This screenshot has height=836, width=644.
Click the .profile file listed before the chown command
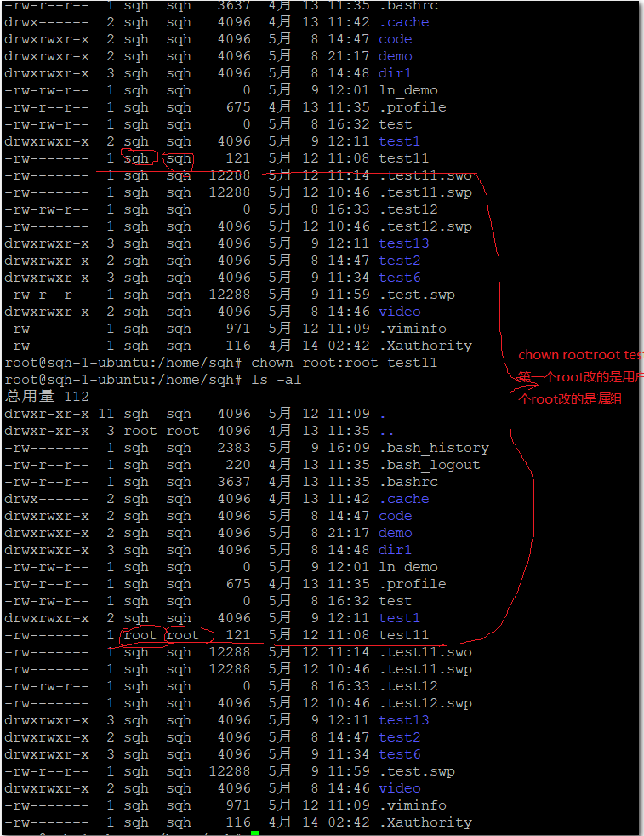(x=413, y=108)
